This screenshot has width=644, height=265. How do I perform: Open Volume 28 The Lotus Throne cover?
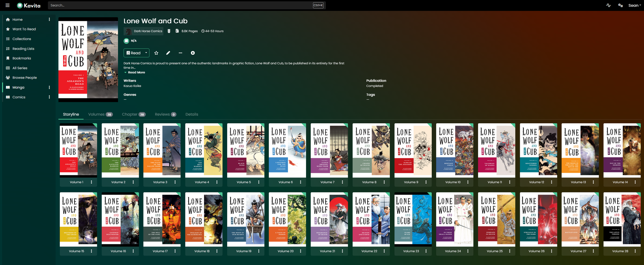click(x=622, y=219)
